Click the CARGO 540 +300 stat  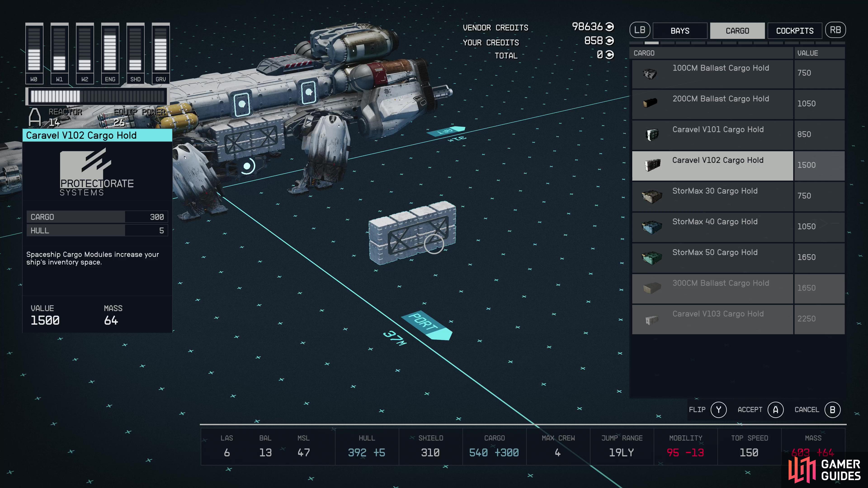click(x=494, y=447)
